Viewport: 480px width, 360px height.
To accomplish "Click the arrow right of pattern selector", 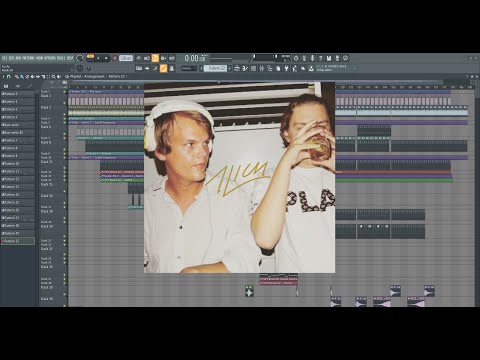I will tap(229, 68).
